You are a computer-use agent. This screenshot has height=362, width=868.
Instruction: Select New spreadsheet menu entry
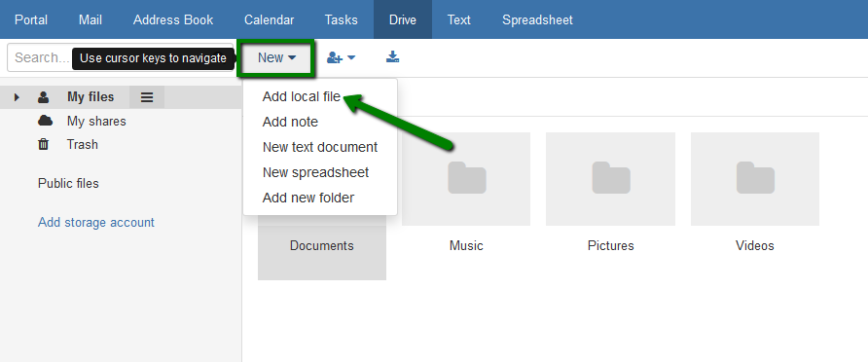tap(315, 172)
